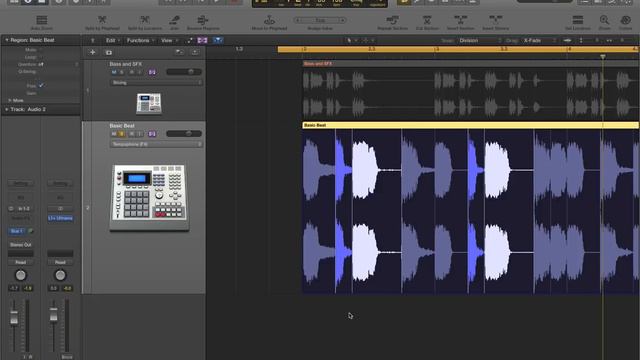Open the Drag X-Fade dropdown

(x=539, y=40)
